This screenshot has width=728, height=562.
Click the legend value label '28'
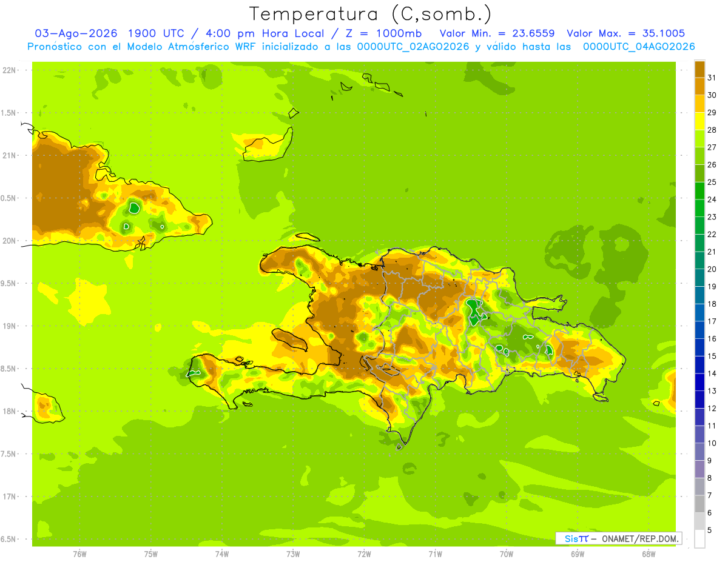[x=712, y=130]
